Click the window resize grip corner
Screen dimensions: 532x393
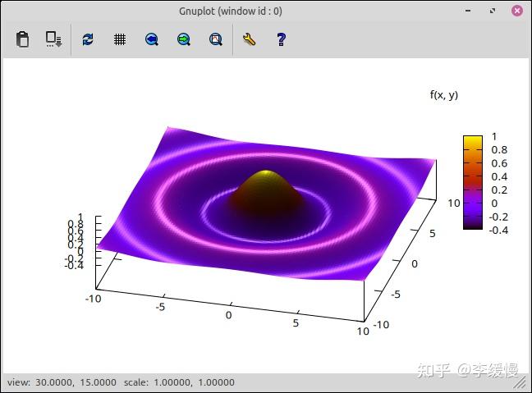click(x=520, y=383)
